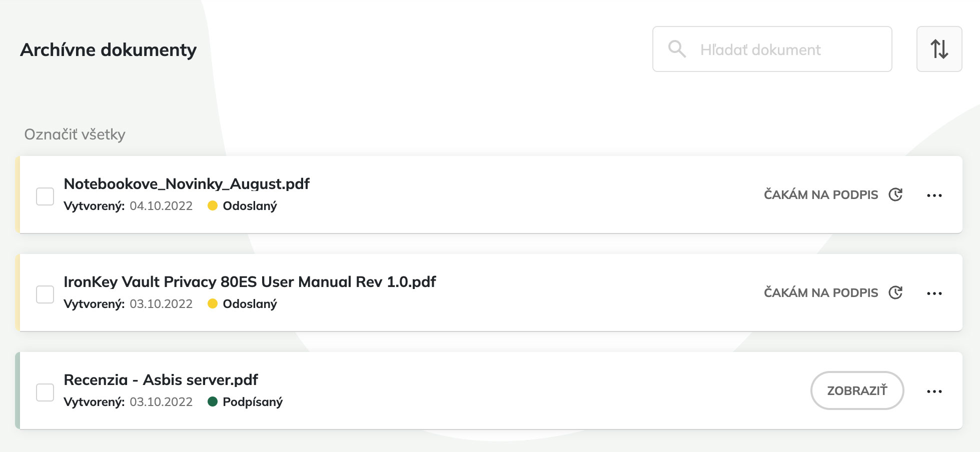
Task: Click green status dot of Recenzia document
Action: 212,401
